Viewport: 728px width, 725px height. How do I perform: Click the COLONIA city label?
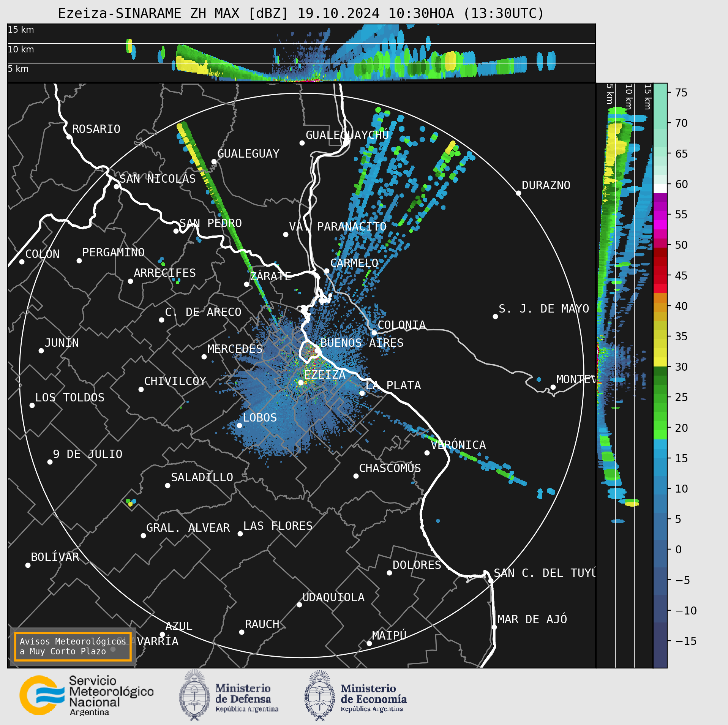tap(401, 325)
